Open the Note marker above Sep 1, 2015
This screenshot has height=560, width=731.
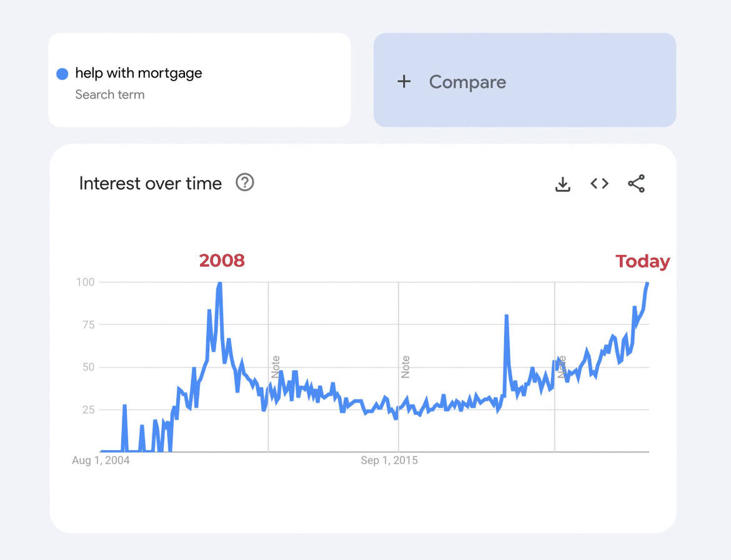tap(405, 367)
